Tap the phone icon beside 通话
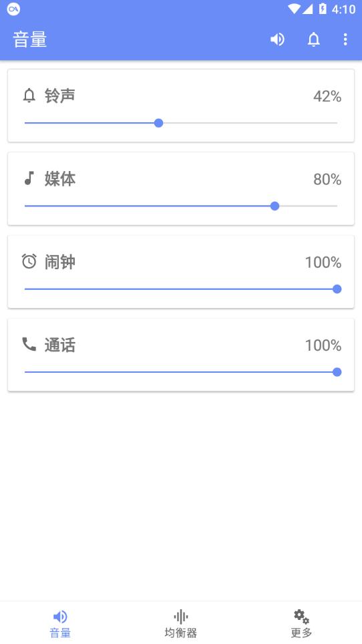Viewport: 362px width, 644px height. 29,344
